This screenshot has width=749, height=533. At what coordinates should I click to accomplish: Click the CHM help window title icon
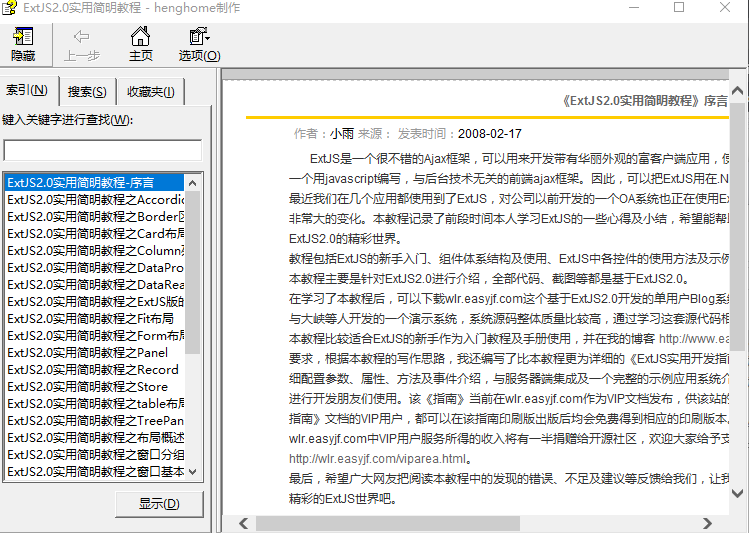point(11,8)
